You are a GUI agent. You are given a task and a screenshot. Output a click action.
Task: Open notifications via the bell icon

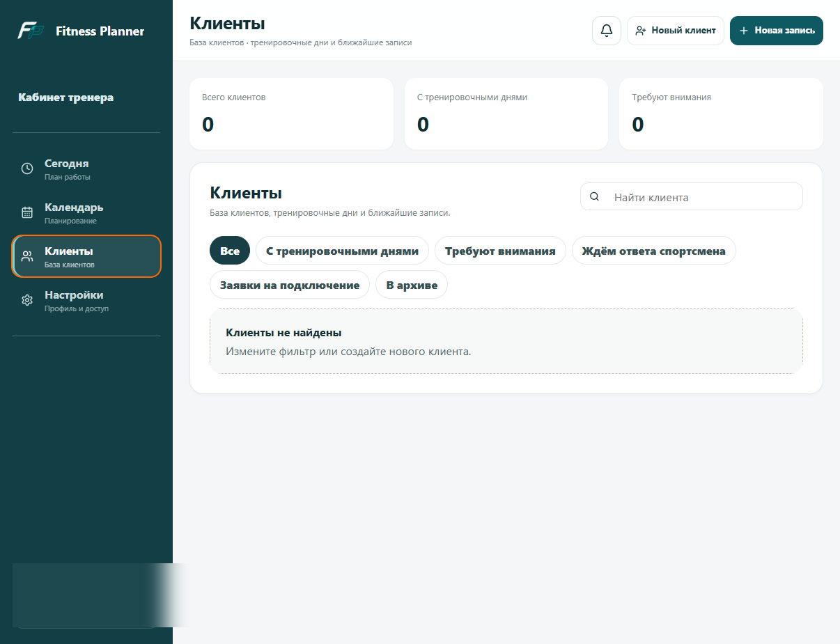[x=607, y=31]
